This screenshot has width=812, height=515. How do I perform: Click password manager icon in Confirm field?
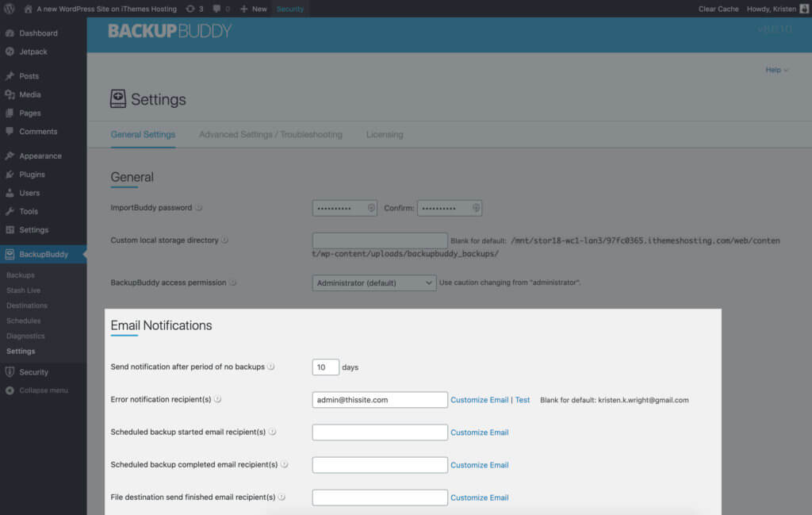click(476, 208)
